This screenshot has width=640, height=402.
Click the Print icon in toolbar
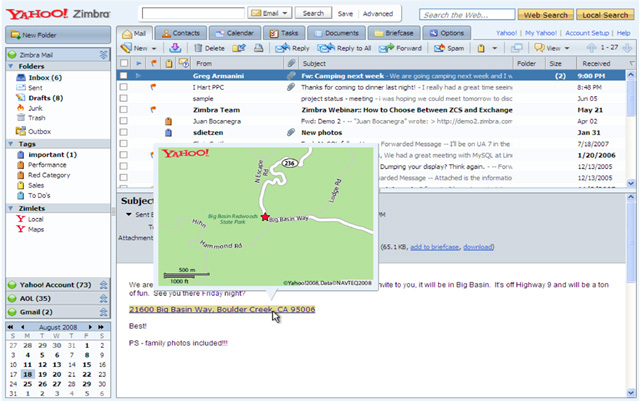[258, 48]
